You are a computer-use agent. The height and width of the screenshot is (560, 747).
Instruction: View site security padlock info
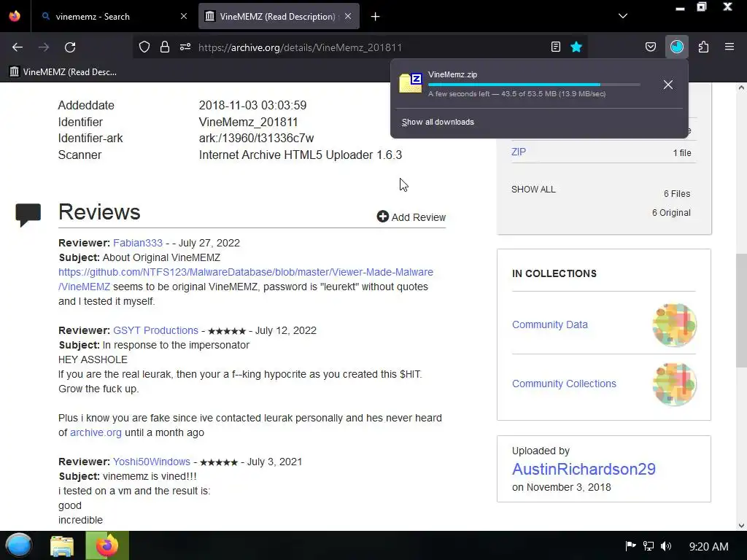tap(165, 47)
